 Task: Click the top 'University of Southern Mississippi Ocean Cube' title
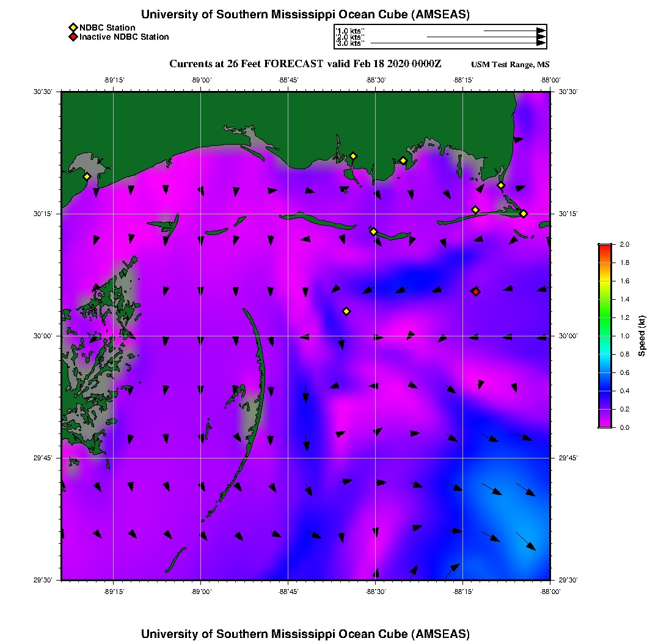click(305, 14)
